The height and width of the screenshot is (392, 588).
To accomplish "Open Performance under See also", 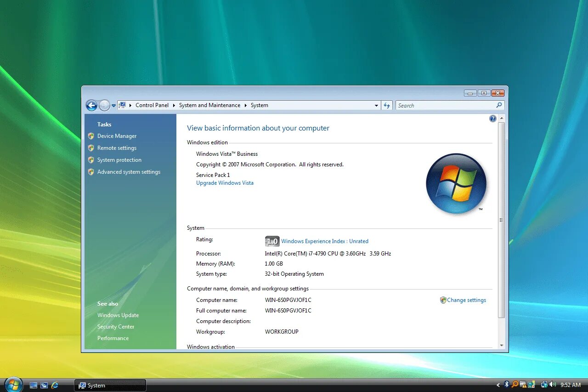I will pyautogui.click(x=113, y=338).
